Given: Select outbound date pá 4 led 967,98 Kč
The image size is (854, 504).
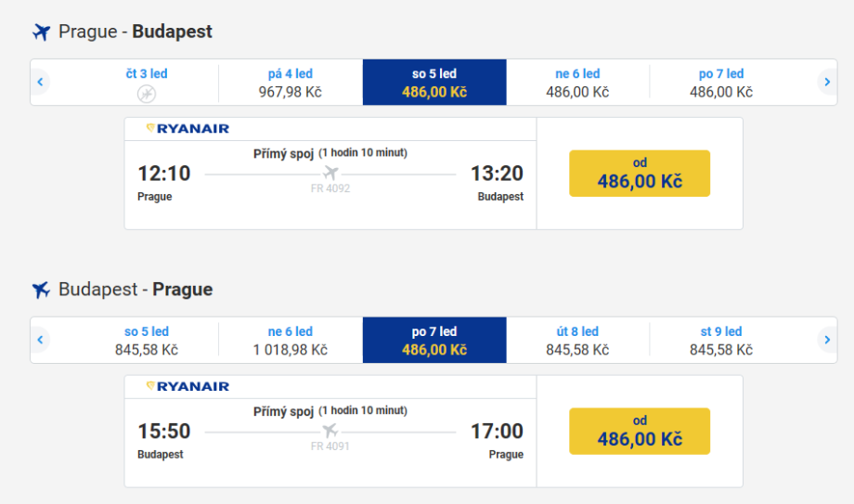Looking at the screenshot, I should 291,83.
